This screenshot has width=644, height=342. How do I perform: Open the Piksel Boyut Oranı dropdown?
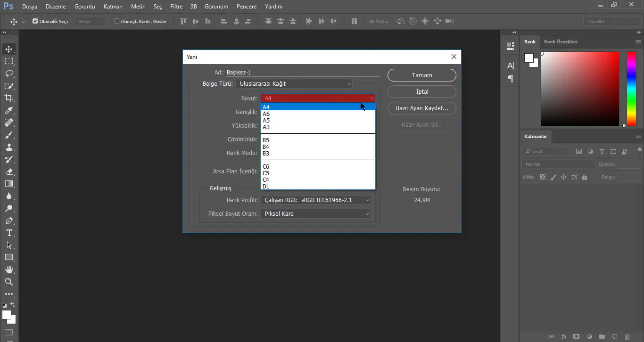315,214
